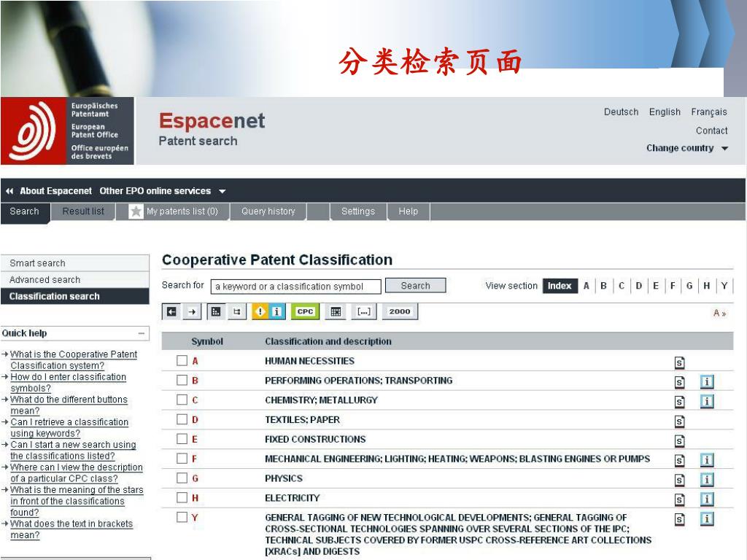Image resolution: width=747 pixels, height=560 pixels.
Task: Select Classification search in sidebar
Action: 75,296
